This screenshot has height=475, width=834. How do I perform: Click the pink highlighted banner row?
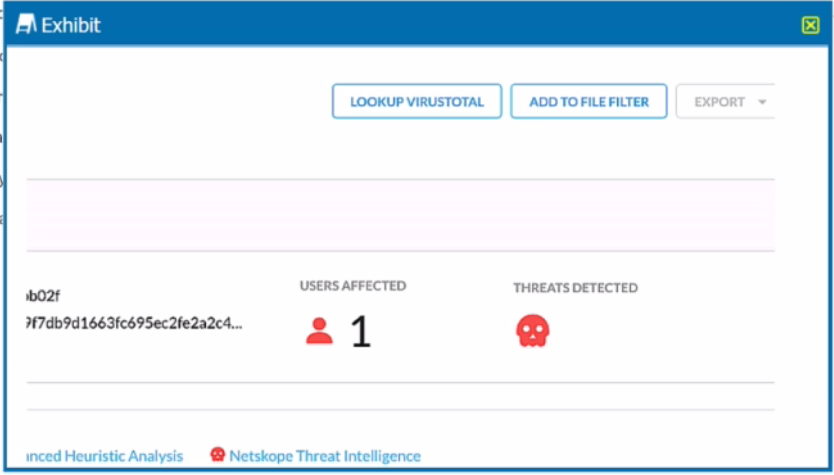[x=400, y=215]
